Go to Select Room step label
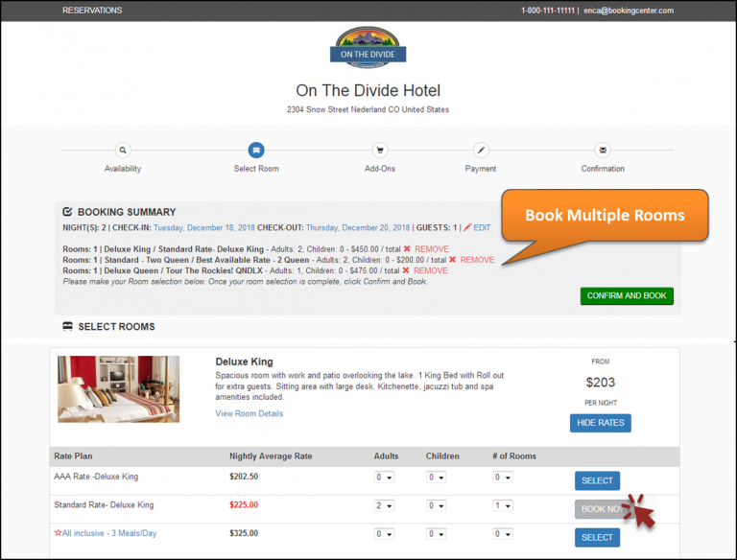The image size is (737, 560). (256, 169)
